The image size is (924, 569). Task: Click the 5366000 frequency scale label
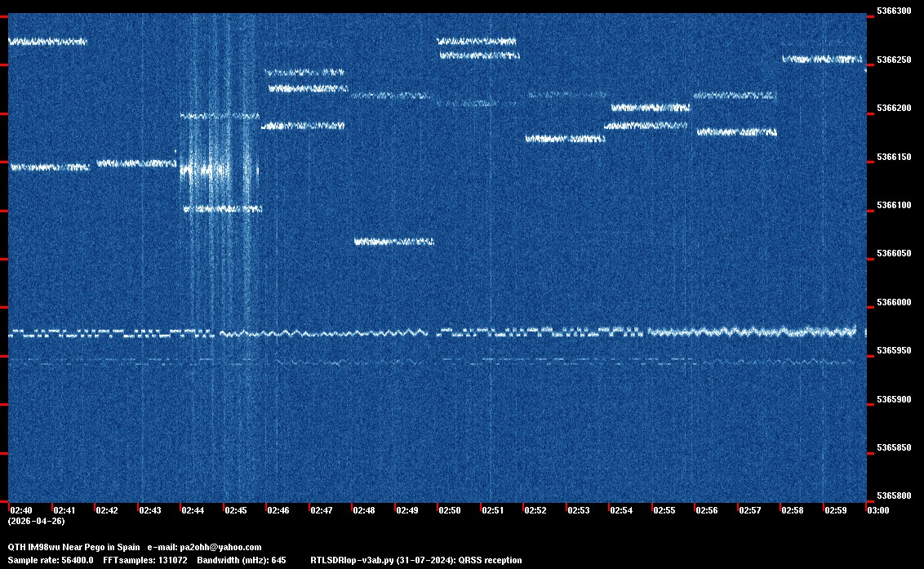[x=893, y=302]
